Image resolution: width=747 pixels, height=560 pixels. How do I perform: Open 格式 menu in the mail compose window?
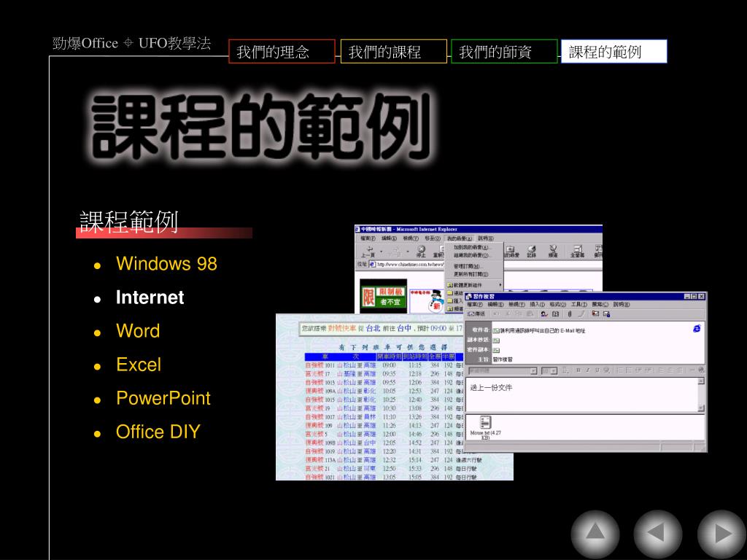558,304
